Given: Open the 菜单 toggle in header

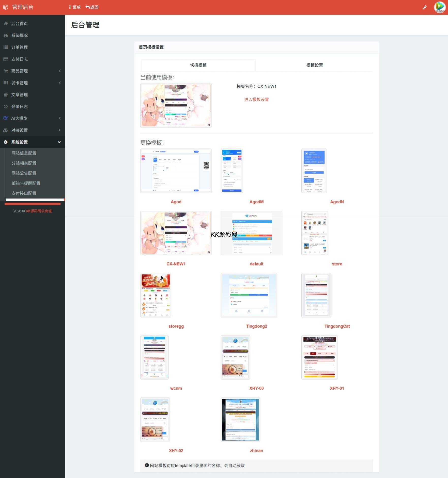Looking at the screenshot, I should tap(75, 7).
